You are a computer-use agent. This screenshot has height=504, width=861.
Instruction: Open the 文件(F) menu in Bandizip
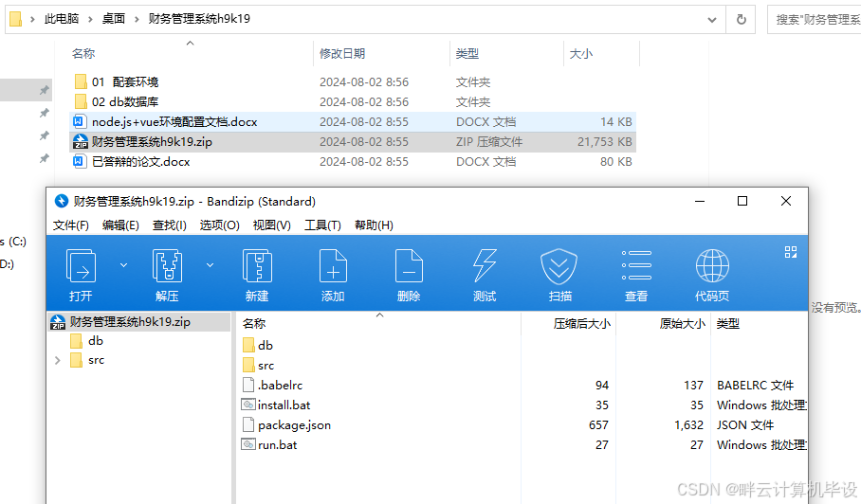pos(71,225)
